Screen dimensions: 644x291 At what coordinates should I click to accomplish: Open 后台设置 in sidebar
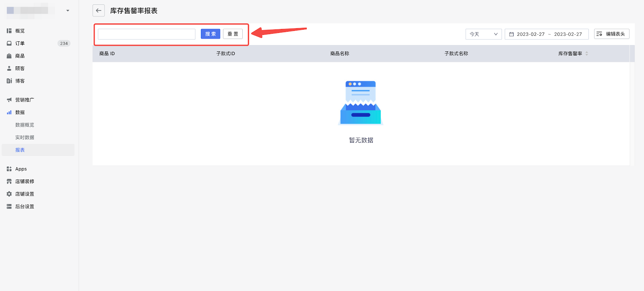point(25,207)
